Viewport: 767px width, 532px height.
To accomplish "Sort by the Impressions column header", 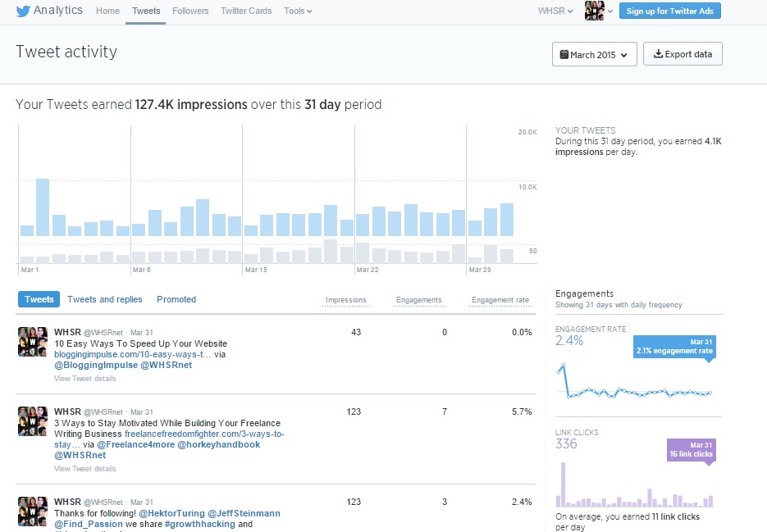I will point(345,300).
